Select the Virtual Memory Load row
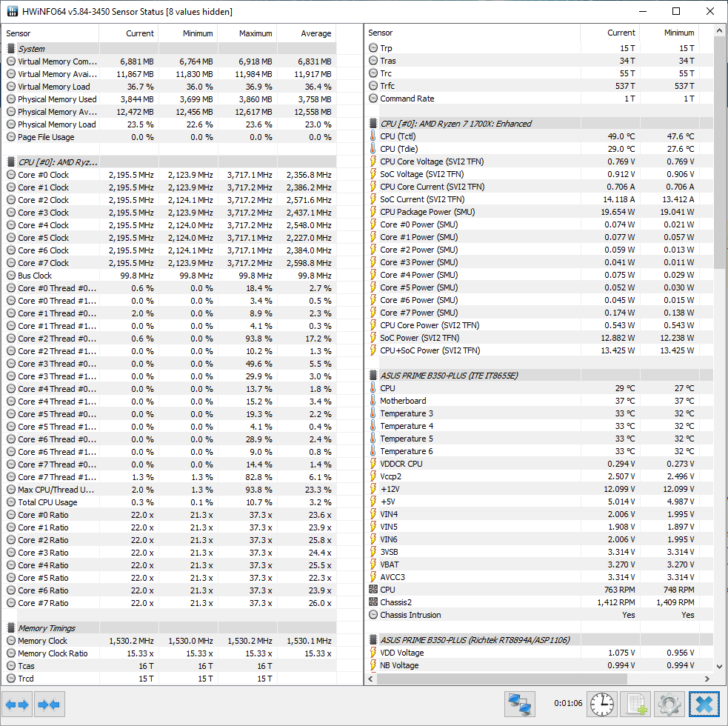 pyautogui.click(x=169, y=87)
